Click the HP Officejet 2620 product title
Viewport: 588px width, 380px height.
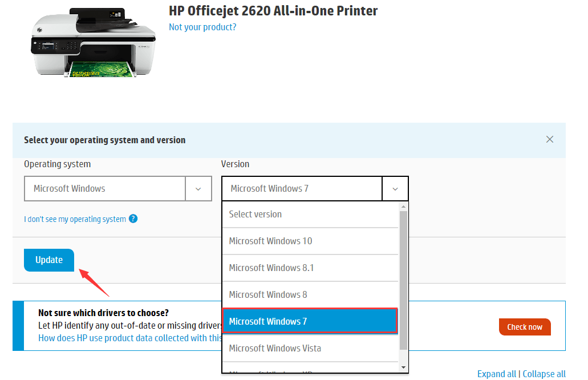(273, 11)
